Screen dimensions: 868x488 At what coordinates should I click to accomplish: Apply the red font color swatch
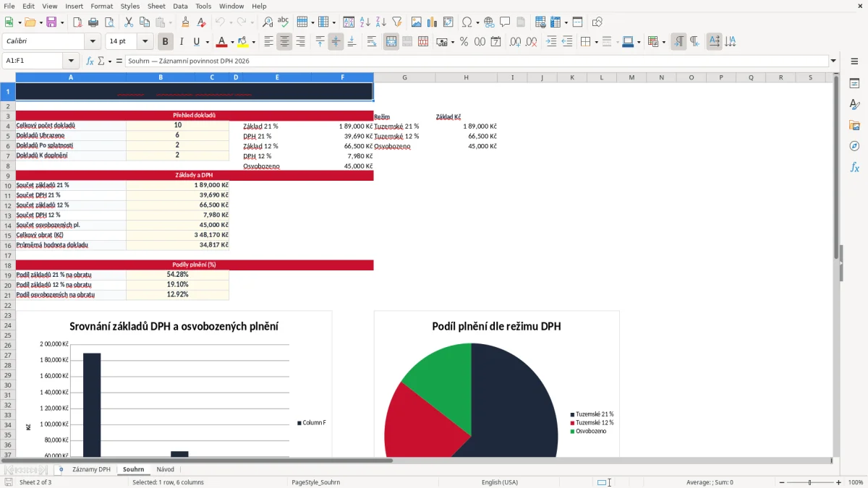(x=222, y=42)
